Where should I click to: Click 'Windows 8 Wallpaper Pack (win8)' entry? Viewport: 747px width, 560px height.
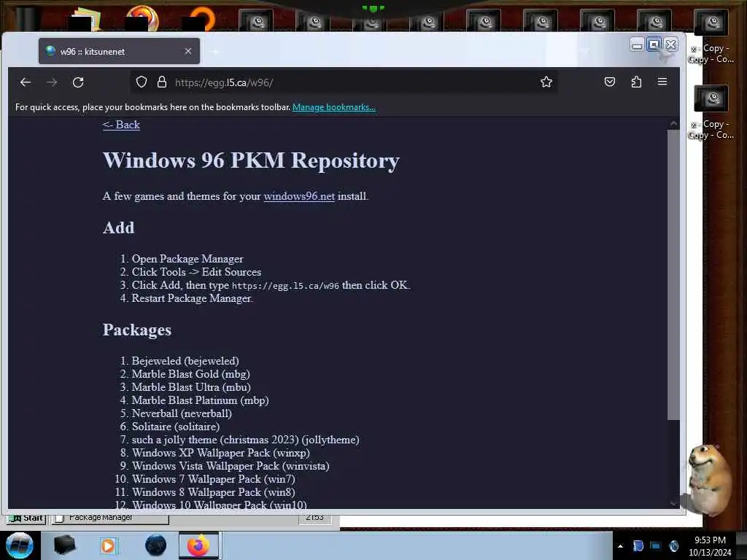point(214,492)
